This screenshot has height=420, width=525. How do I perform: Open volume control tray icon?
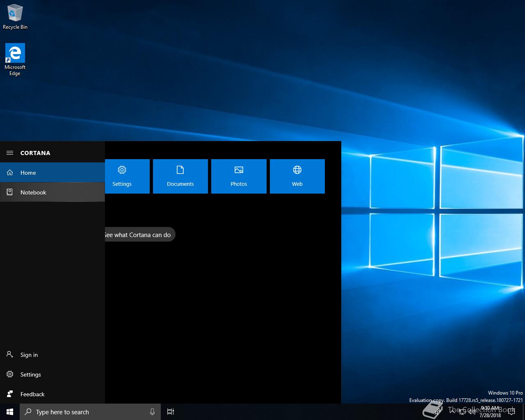[472, 412]
